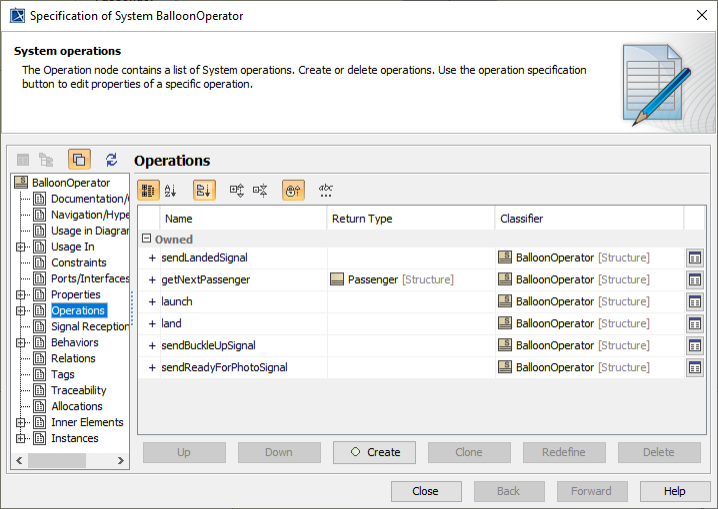
Task: Select Usage in Diagrams tree item
Action: [x=90, y=231]
